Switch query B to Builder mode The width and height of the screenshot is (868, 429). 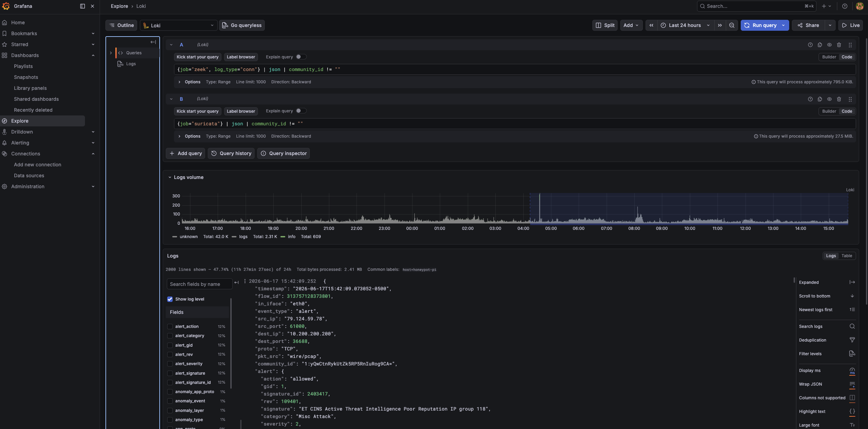[829, 111]
